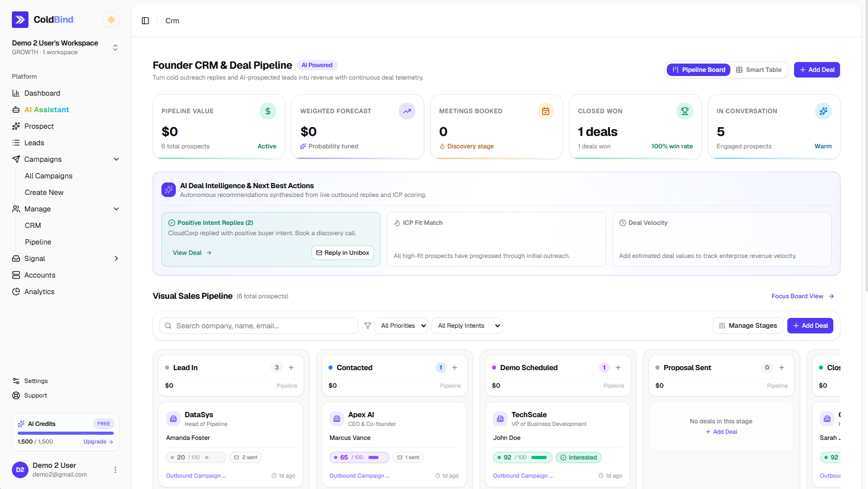The width and height of the screenshot is (868, 489).
Task: Switch to Smart Table view
Action: 759,70
